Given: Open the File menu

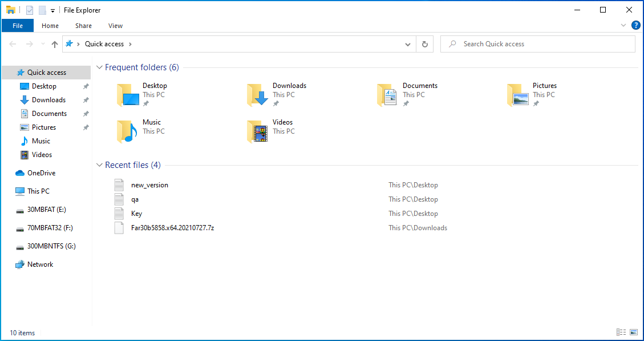Looking at the screenshot, I should [18, 26].
